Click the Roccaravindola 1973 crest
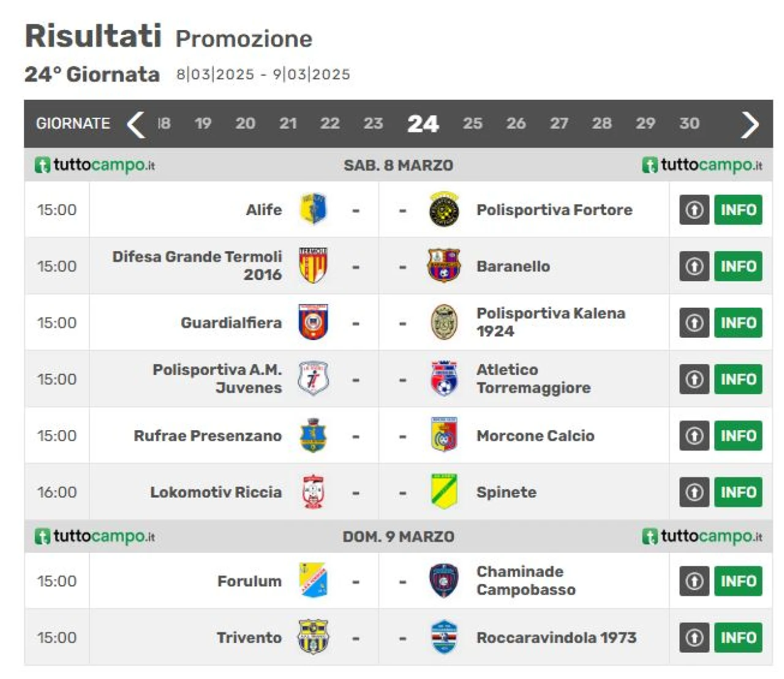The width and height of the screenshot is (784, 679). pos(444,637)
